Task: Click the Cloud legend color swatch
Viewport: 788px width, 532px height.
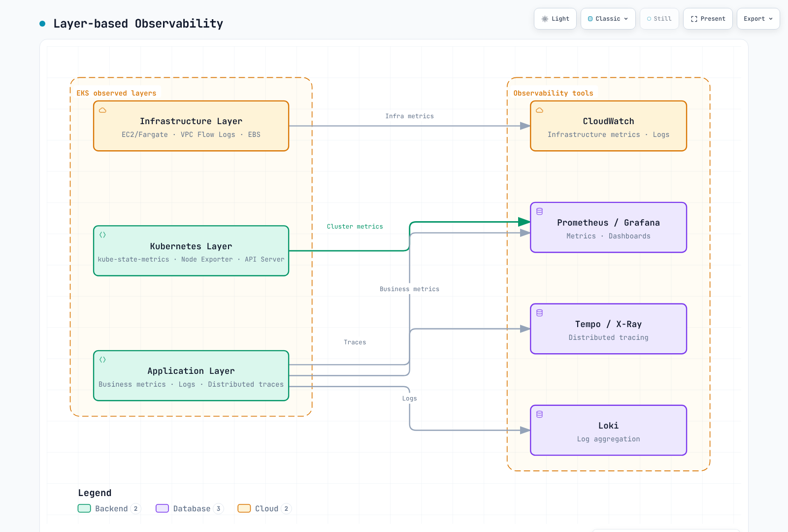Action: [x=244, y=508]
